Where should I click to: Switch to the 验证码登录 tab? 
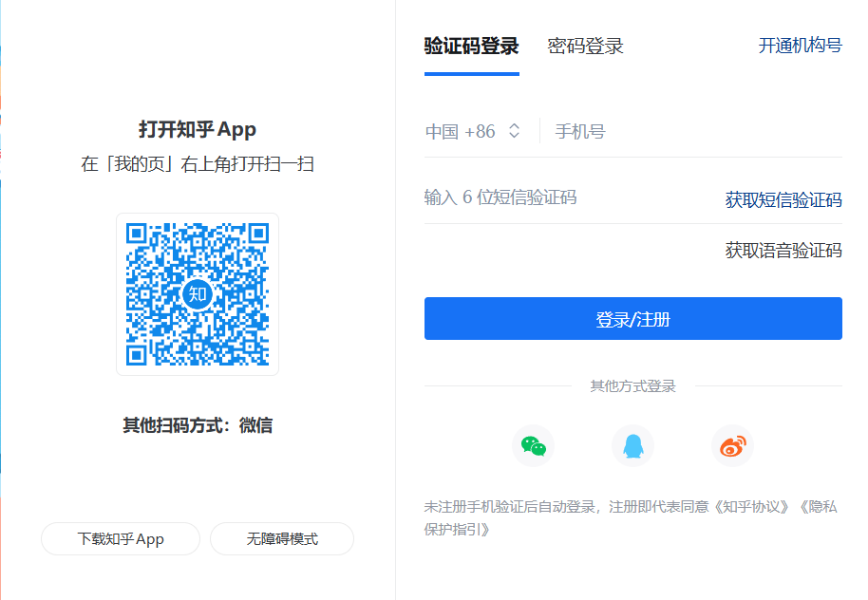coord(471,47)
